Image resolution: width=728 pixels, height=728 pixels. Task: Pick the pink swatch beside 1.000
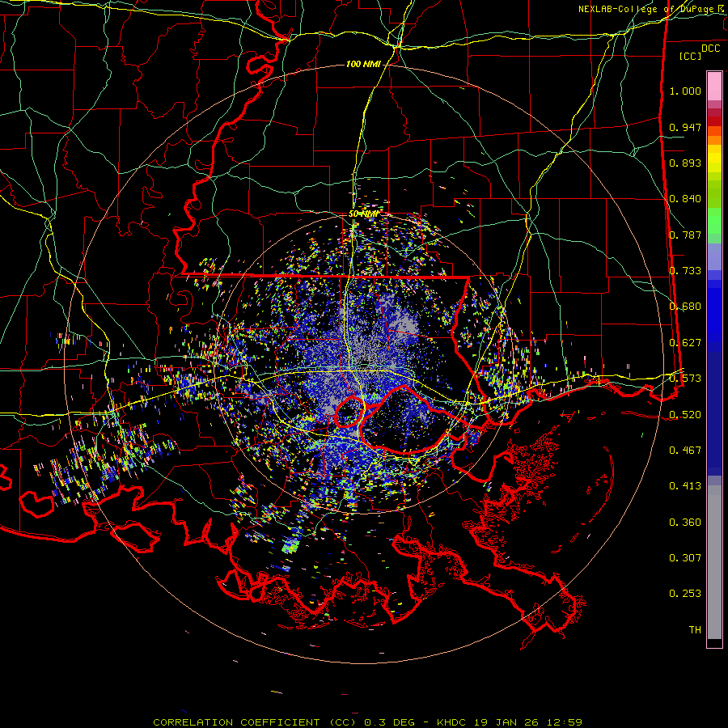(714, 87)
